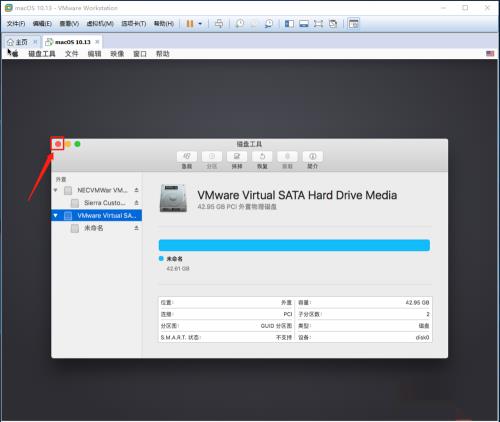
Task: Click the 外置 sidebar section header
Action: 61,179
